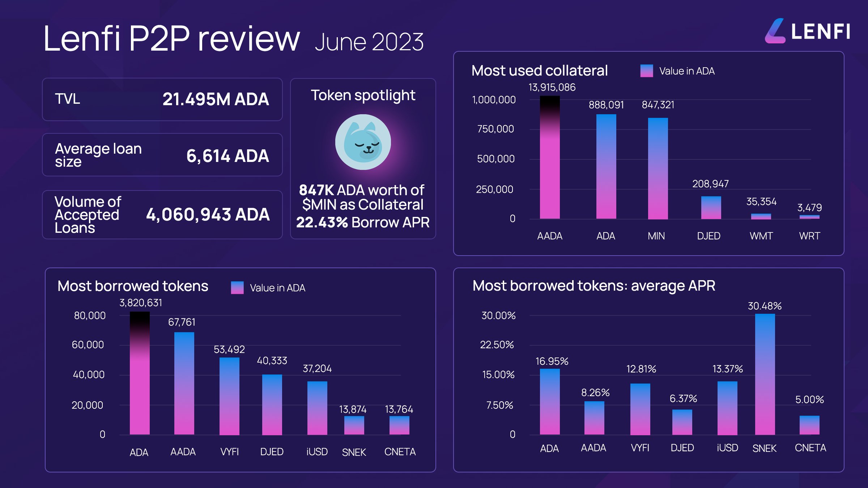The height and width of the screenshot is (488, 868).
Task: Click the 13,764 value label
Action: [399, 410]
